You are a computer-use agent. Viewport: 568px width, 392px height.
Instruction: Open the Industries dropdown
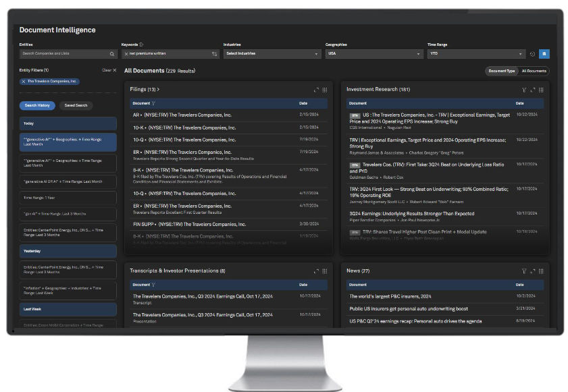[x=272, y=54]
